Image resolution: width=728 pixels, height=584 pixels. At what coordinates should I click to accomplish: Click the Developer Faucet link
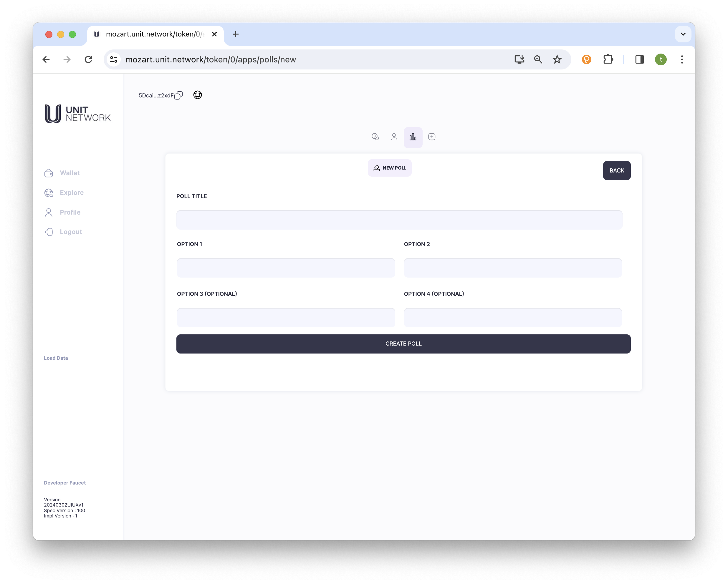click(65, 483)
